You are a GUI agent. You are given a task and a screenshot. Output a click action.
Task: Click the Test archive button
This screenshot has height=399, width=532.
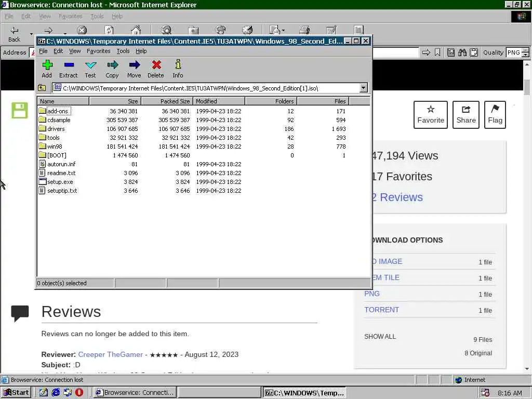tap(90, 69)
